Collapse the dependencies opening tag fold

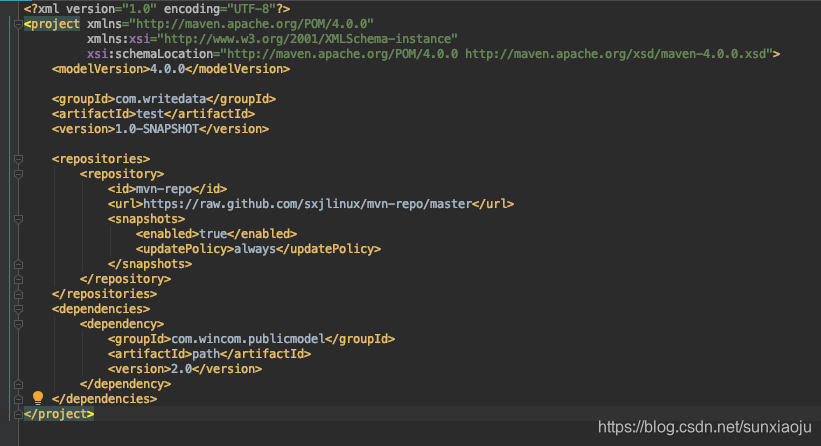(18, 309)
